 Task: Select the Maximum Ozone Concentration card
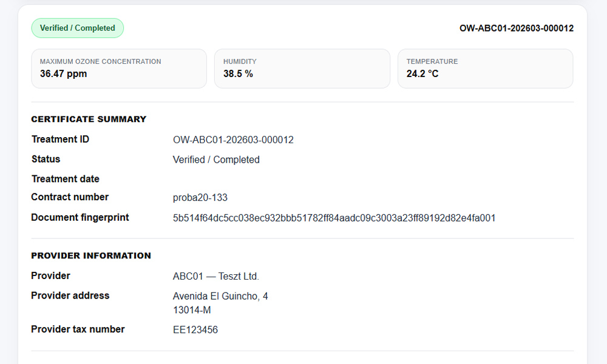pos(119,69)
